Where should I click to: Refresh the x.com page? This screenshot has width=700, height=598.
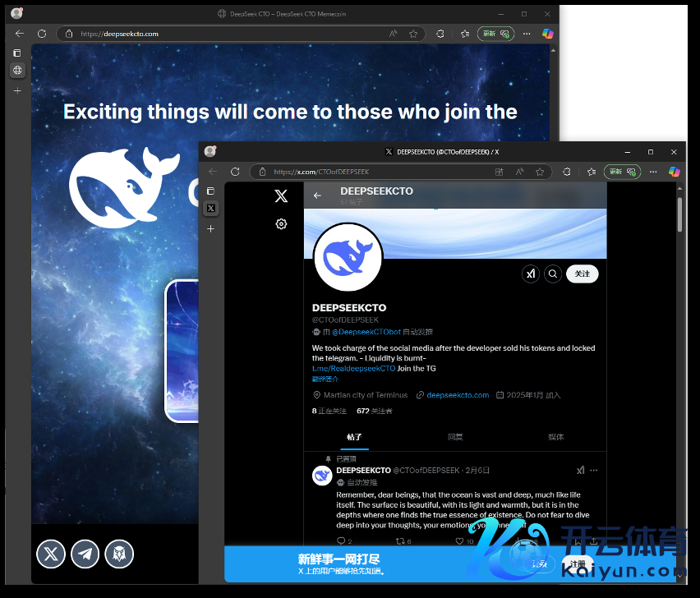(235, 172)
